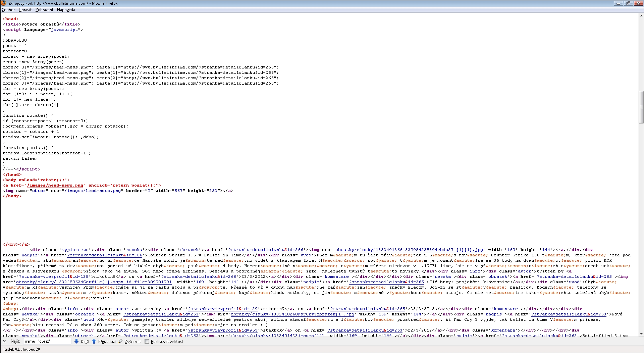This screenshot has width=644, height=353.
Task: Open the viewprofil id=953 link
Action: 223,330
